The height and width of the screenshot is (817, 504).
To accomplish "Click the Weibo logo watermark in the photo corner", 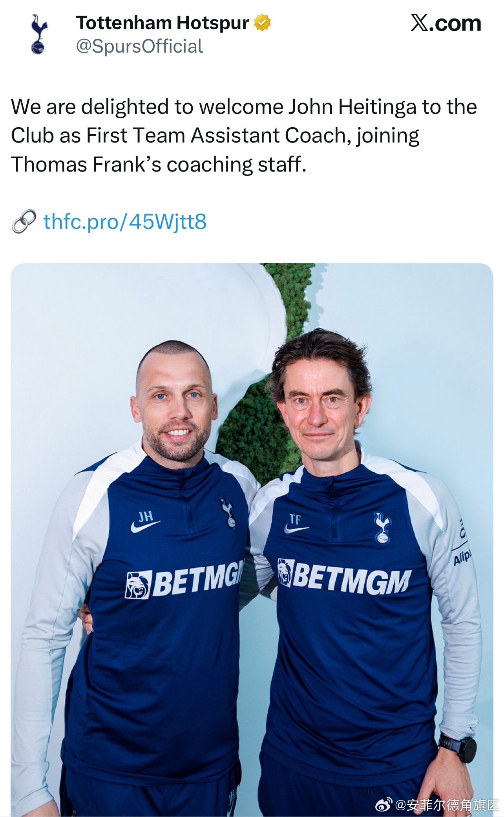I will [x=384, y=805].
